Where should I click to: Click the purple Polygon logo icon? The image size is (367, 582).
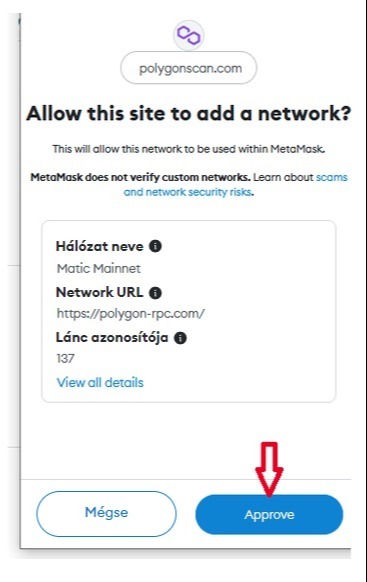pyautogui.click(x=189, y=35)
